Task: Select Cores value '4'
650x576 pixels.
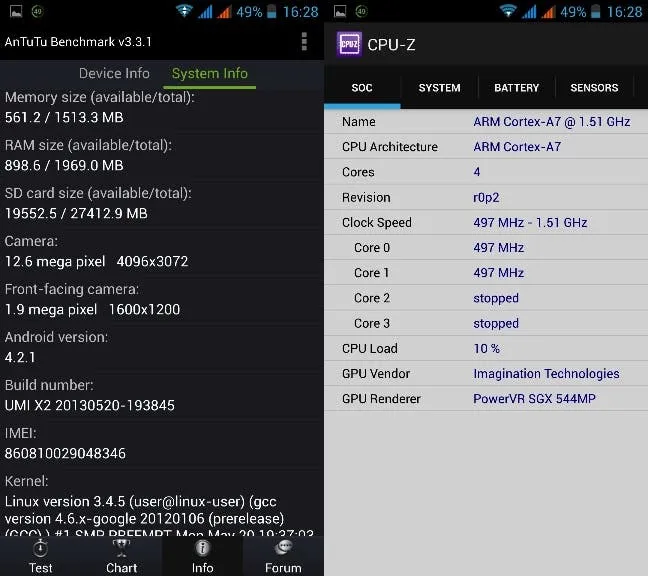Action: 477,172
